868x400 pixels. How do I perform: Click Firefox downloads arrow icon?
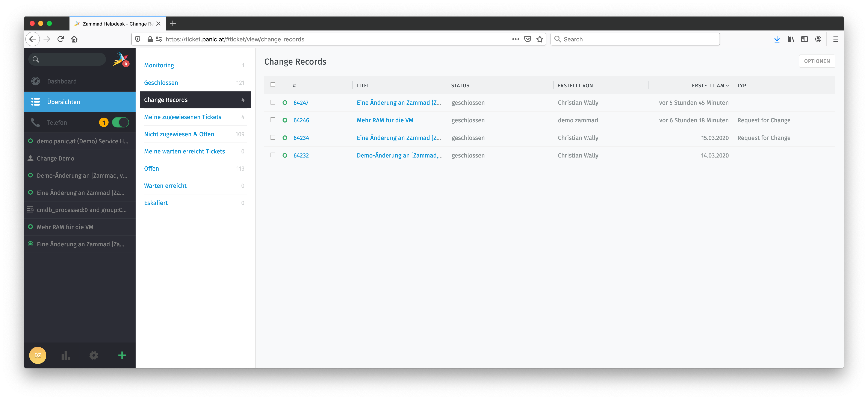point(777,39)
